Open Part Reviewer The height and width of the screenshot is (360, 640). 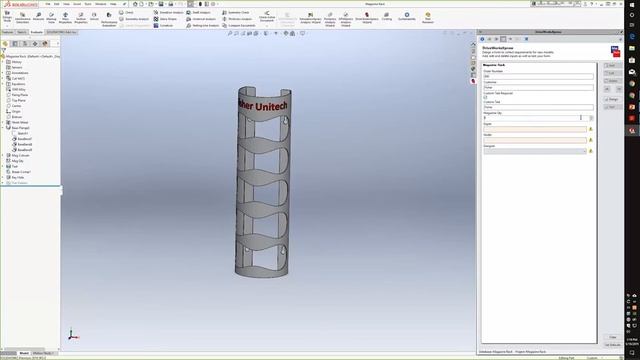pos(427,18)
